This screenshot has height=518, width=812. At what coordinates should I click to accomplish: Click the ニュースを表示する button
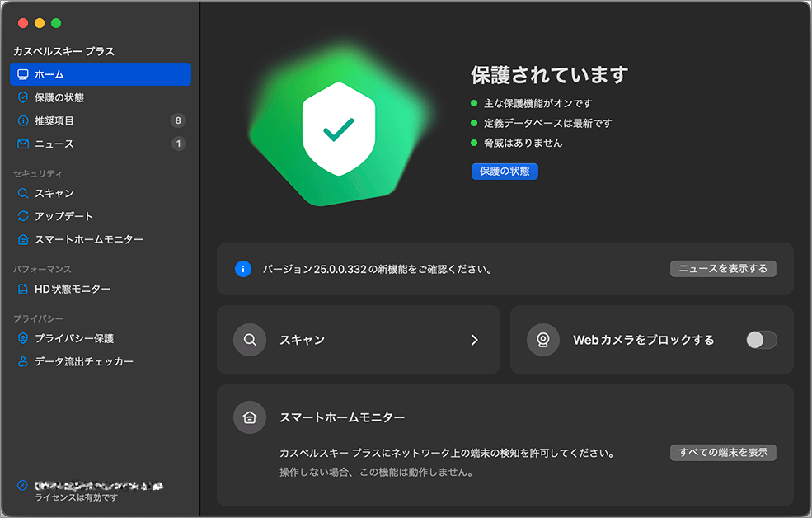[723, 269]
